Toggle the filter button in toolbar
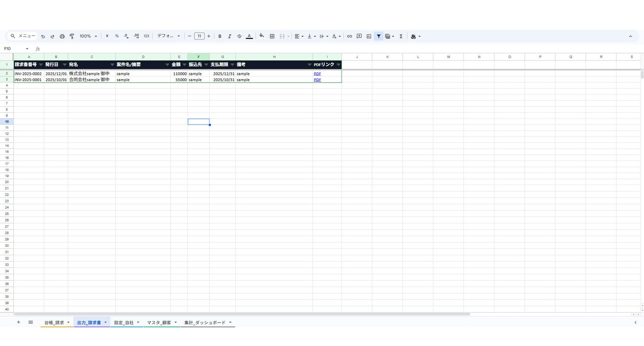 pyautogui.click(x=378, y=36)
